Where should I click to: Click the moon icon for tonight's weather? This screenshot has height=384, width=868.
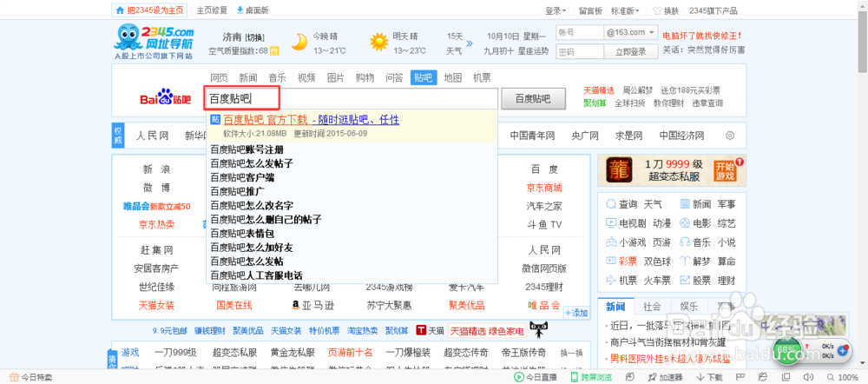(299, 42)
